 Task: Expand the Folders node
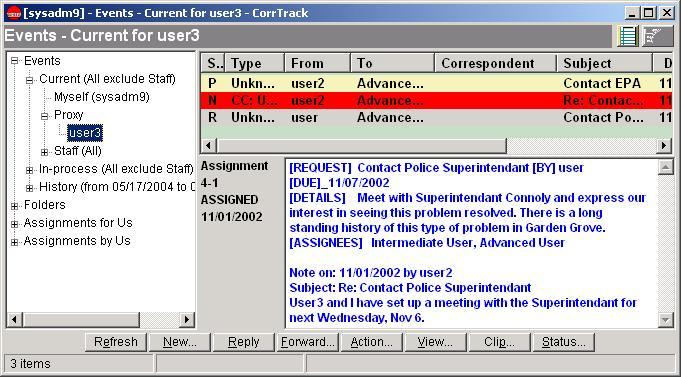coord(15,206)
